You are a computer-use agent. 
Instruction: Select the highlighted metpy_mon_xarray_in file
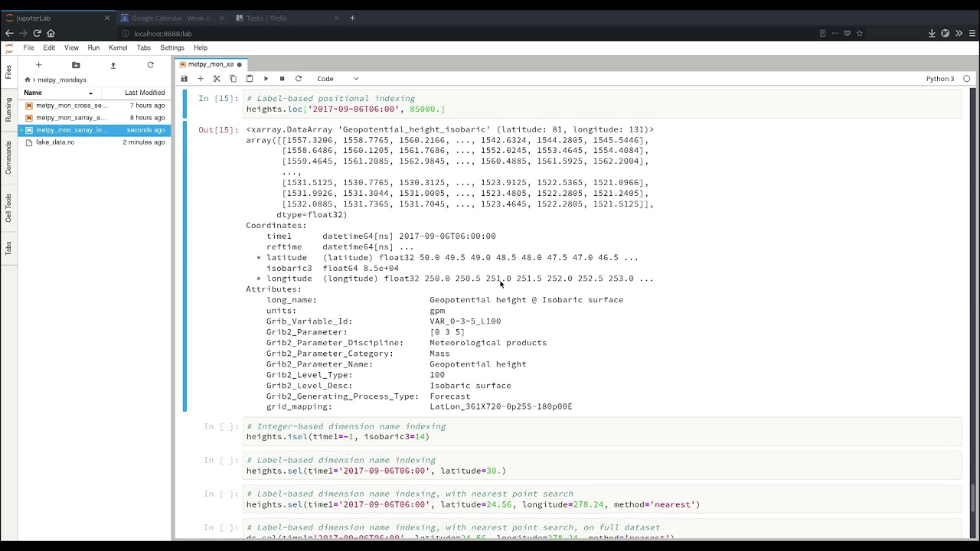coord(96,130)
